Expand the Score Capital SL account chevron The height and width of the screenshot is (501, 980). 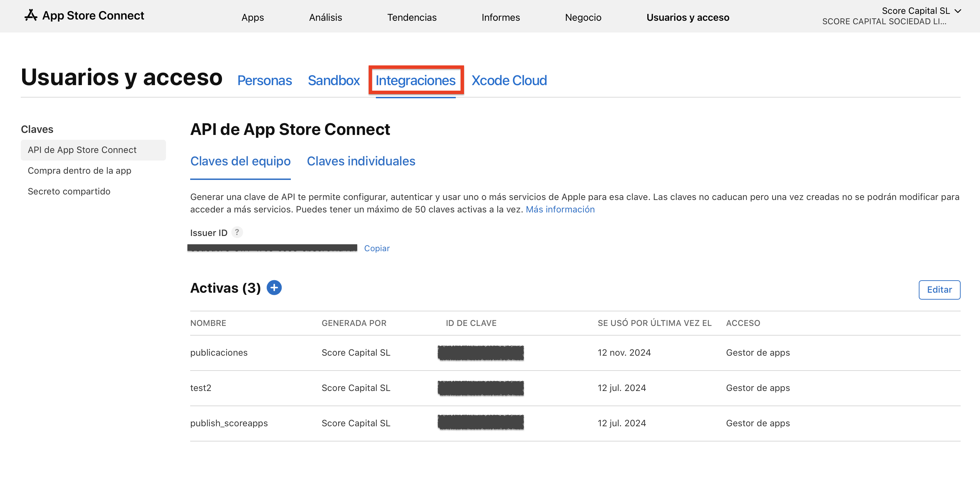[958, 11]
